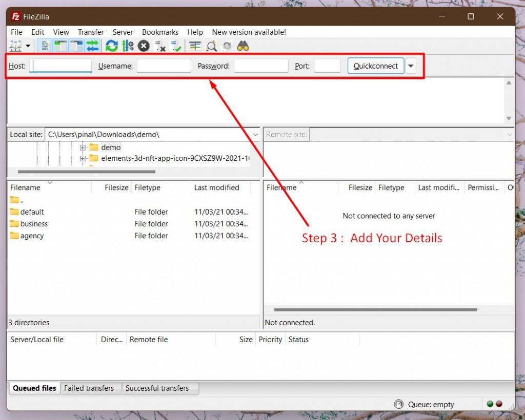
Task: Click the Cancel current operation icon
Action: (144, 46)
